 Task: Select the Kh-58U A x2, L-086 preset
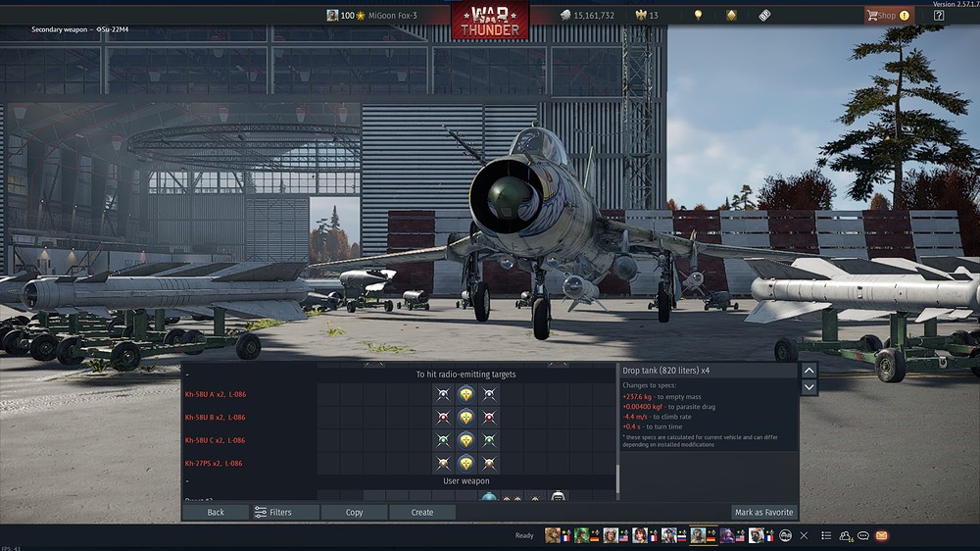[215, 395]
